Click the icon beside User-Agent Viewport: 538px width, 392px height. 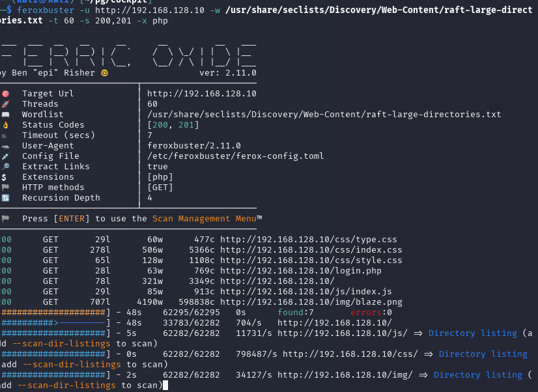coord(5,146)
